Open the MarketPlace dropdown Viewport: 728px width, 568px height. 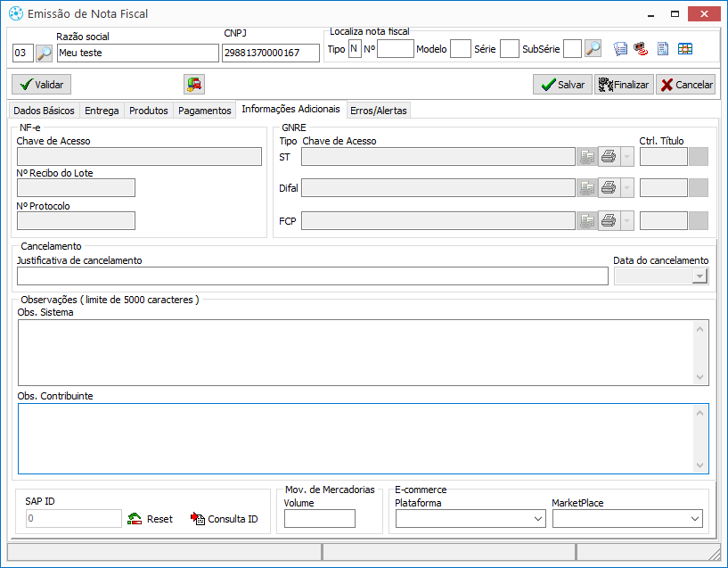tap(695, 519)
